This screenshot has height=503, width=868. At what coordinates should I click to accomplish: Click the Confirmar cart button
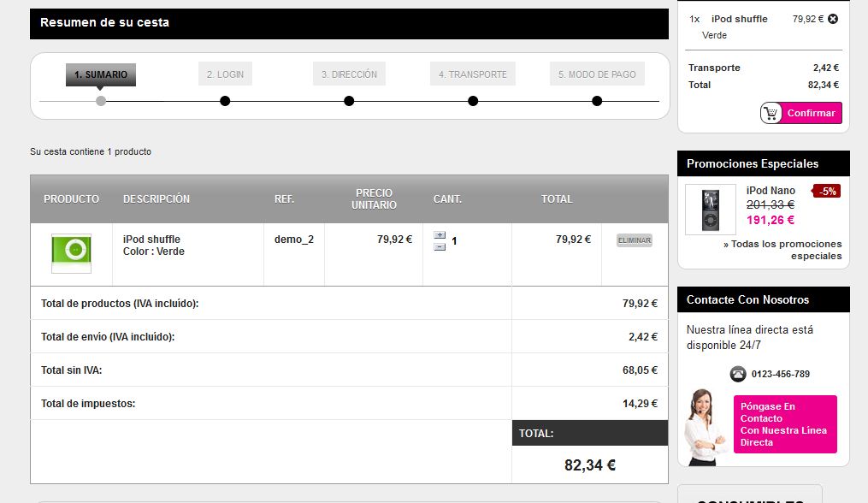pos(800,113)
